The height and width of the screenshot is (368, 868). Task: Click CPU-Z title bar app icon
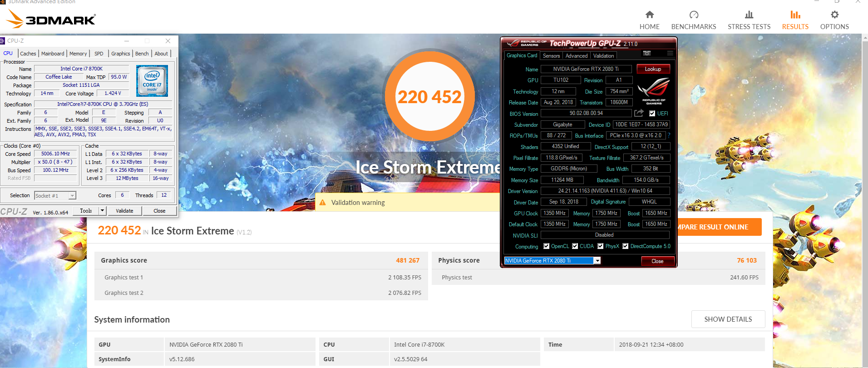coord(2,41)
